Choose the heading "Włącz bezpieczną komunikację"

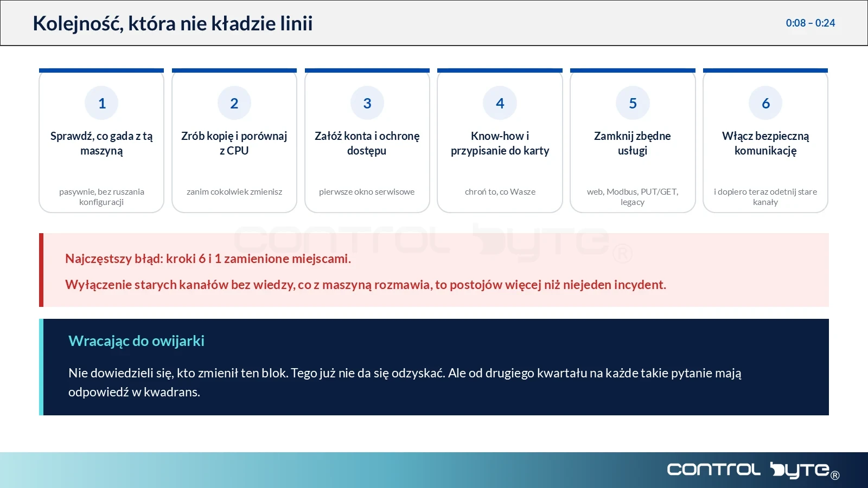click(x=765, y=143)
